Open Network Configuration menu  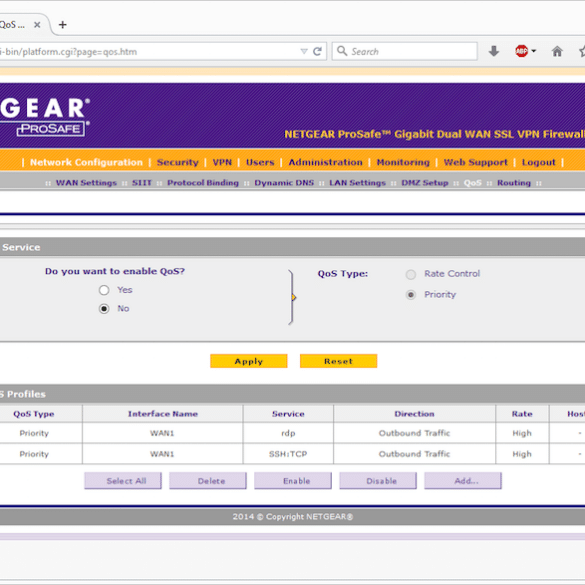click(x=86, y=162)
